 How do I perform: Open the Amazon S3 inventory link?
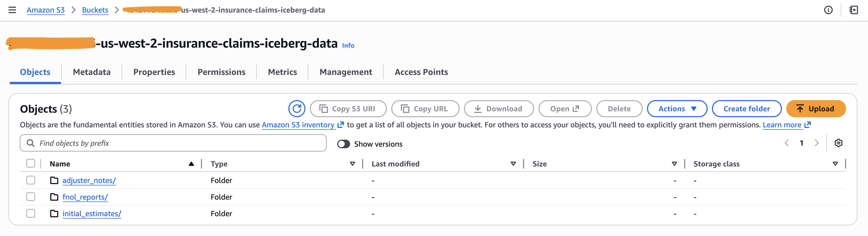pyautogui.click(x=298, y=125)
